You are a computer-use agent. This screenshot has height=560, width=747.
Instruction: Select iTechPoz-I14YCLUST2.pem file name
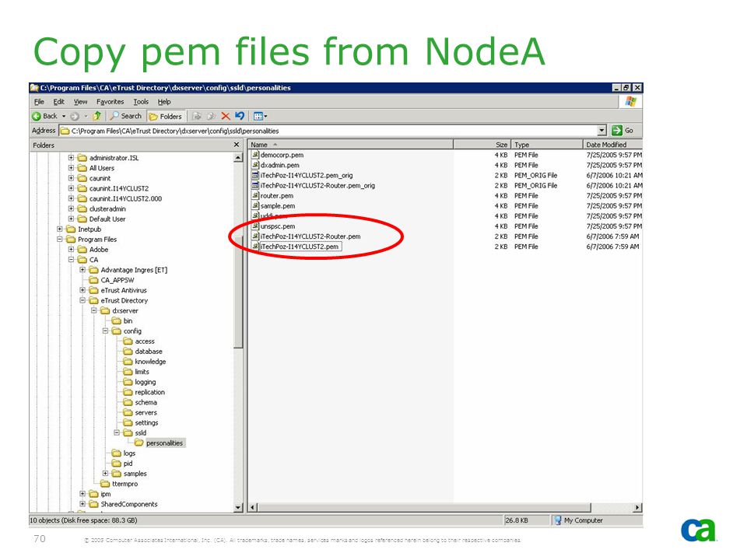pyautogui.click(x=300, y=247)
